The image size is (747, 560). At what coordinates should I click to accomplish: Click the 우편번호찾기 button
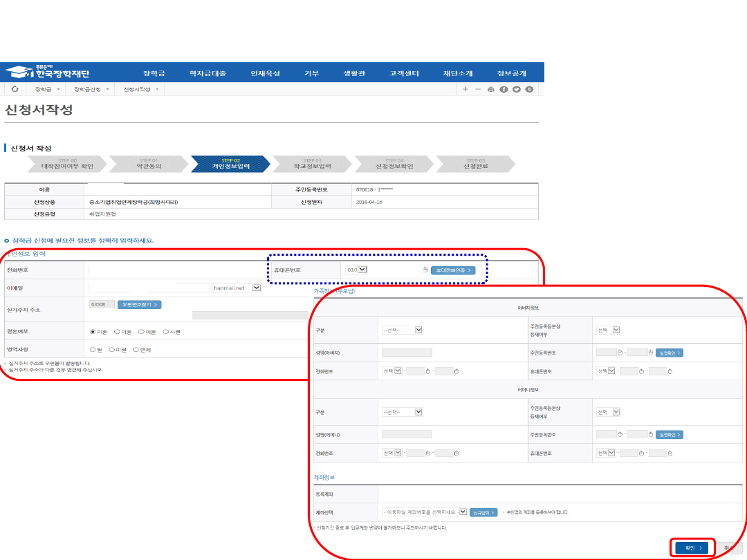(x=139, y=304)
